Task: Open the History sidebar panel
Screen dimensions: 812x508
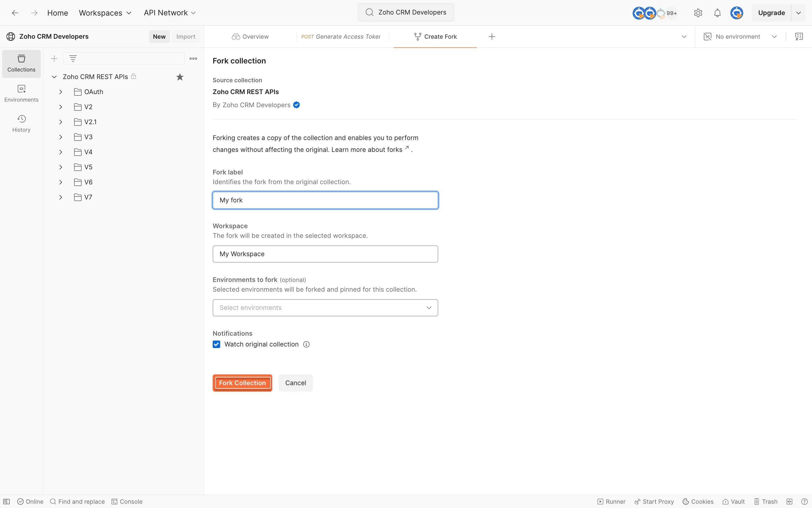Action: pos(21,124)
